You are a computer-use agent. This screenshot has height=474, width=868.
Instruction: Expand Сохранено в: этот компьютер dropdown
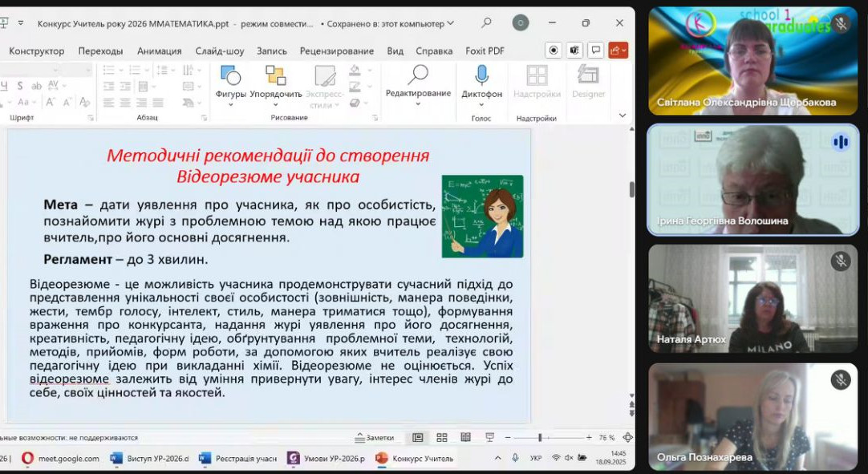tap(451, 23)
